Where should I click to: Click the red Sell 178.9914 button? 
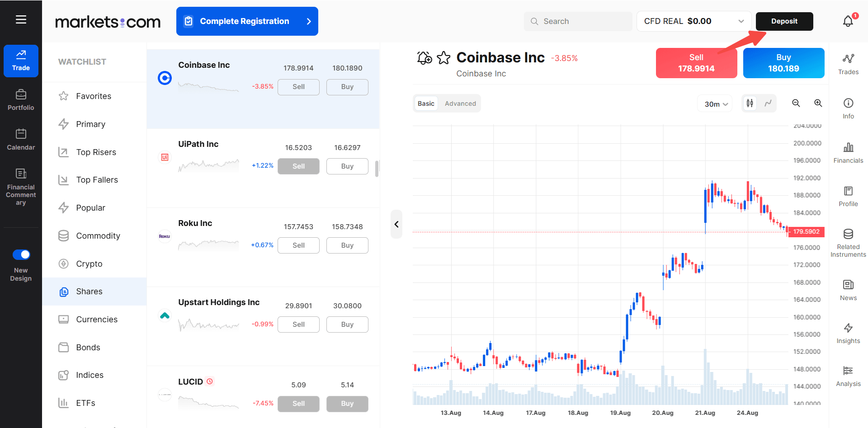pyautogui.click(x=696, y=63)
